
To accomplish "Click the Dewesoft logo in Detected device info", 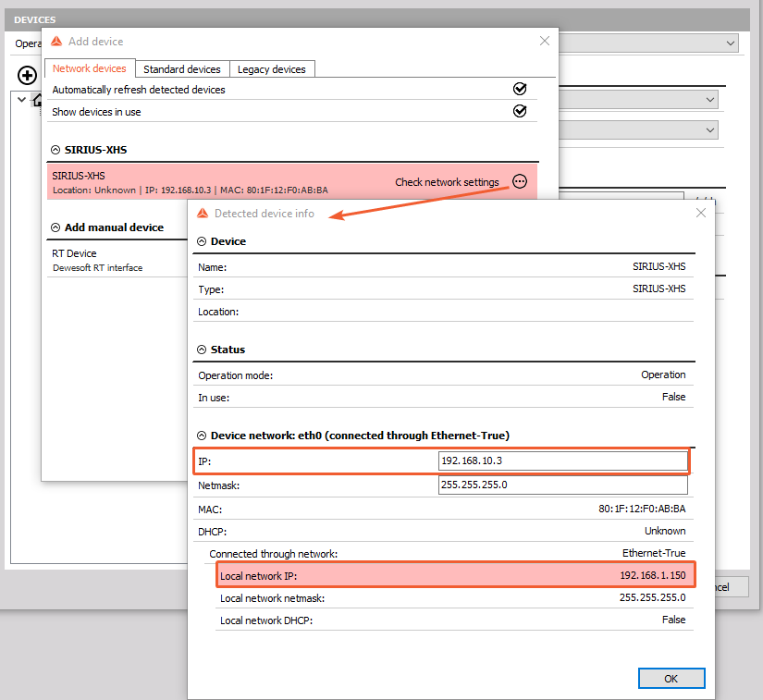I will 203,213.
